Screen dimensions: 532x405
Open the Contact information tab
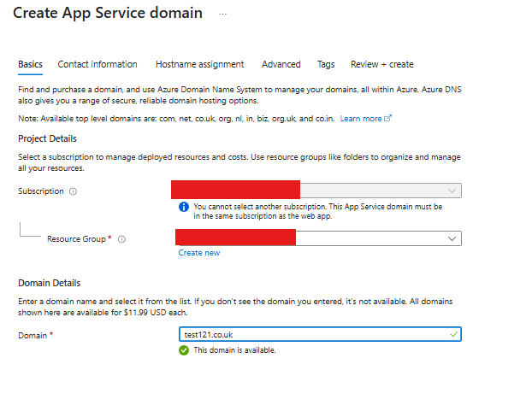[98, 64]
